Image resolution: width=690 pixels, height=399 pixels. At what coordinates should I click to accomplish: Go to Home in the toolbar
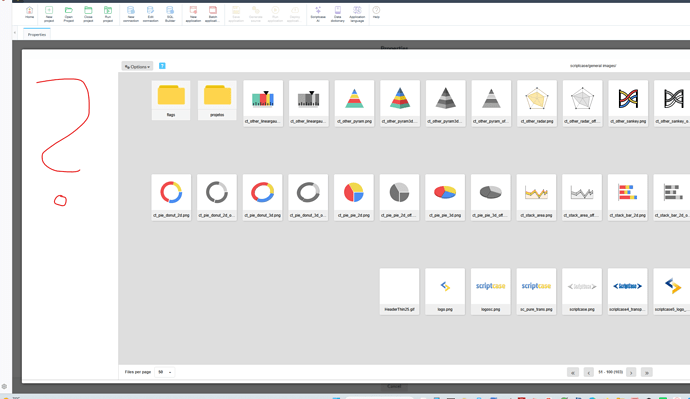tap(29, 13)
